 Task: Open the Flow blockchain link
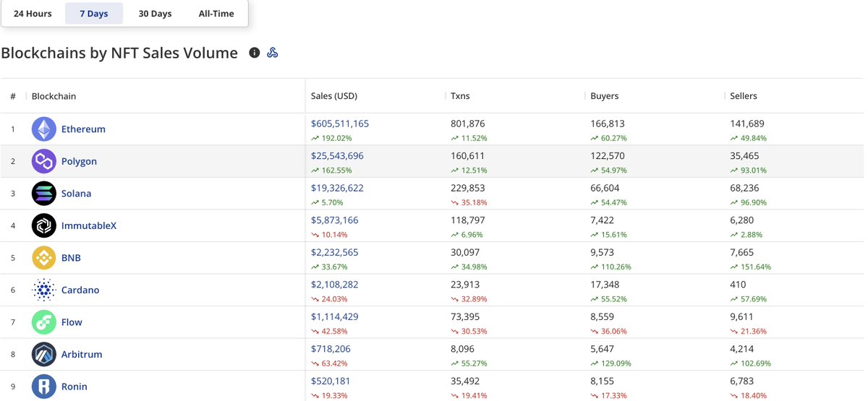point(72,322)
